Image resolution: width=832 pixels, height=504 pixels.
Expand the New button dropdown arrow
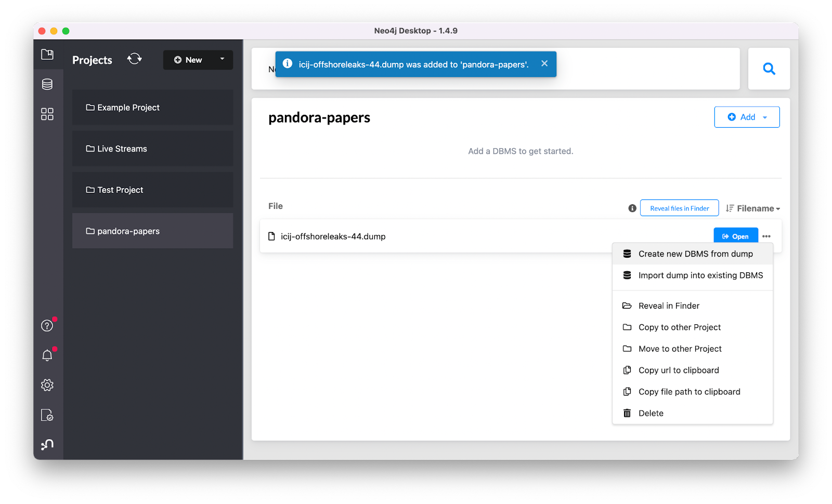tap(223, 59)
